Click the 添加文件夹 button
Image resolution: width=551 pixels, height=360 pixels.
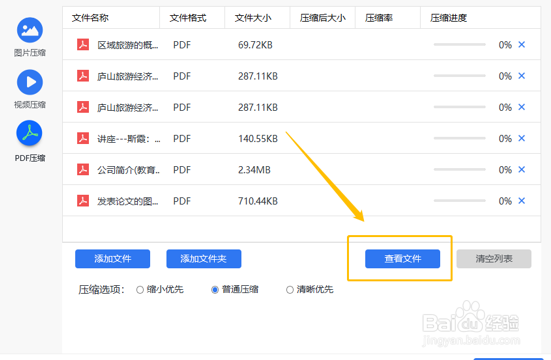tap(204, 259)
